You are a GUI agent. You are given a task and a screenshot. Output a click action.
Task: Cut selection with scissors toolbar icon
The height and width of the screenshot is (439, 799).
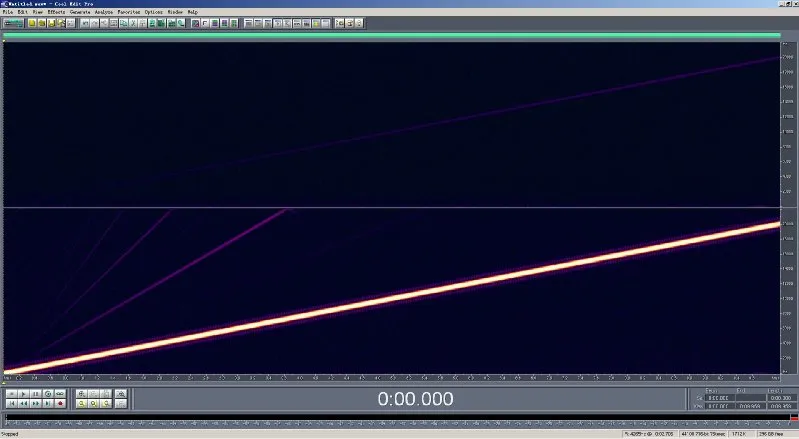coord(132,23)
